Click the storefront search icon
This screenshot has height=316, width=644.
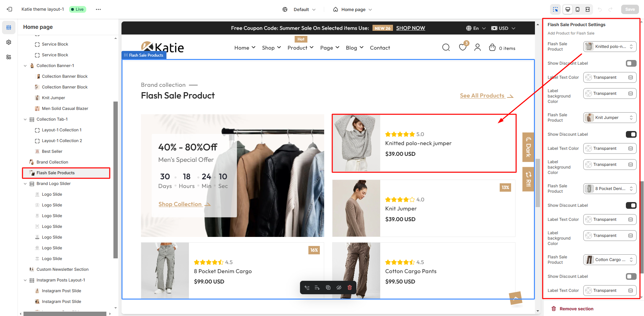tap(446, 48)
